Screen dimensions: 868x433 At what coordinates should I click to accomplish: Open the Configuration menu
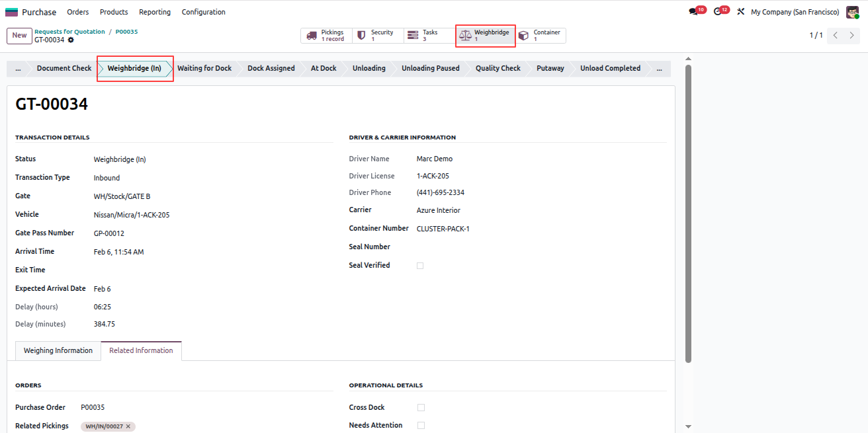(x=204, y=12)
